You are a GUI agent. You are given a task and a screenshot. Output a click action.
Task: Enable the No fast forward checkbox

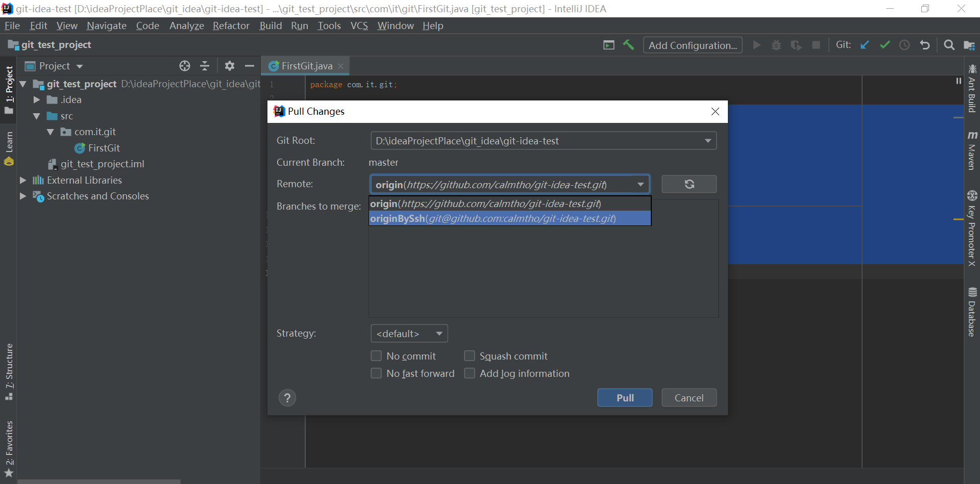pos(376,373)
